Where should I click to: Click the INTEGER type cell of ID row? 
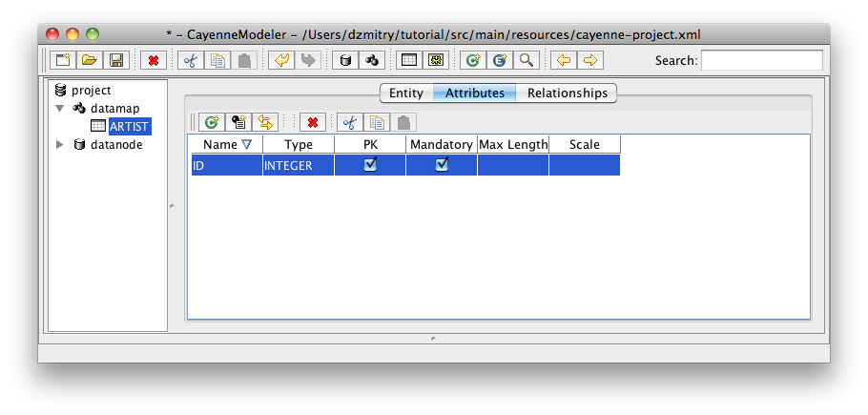click(298, 166)
